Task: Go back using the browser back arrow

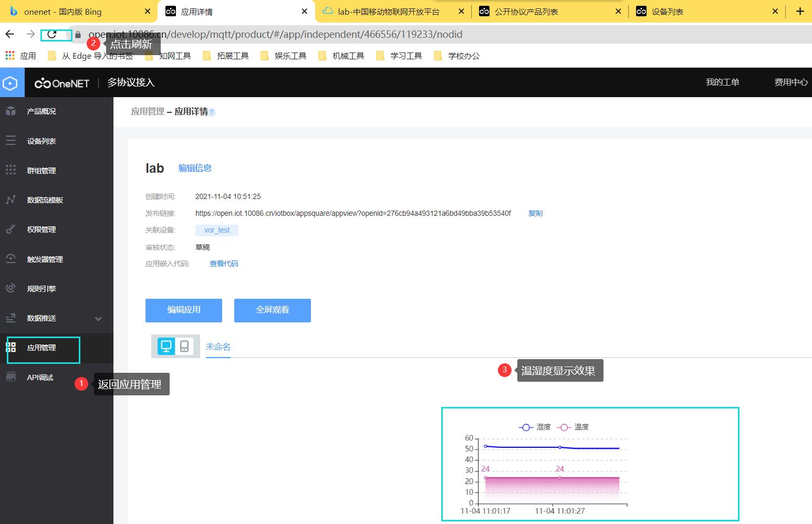Action: coord(10,34)
